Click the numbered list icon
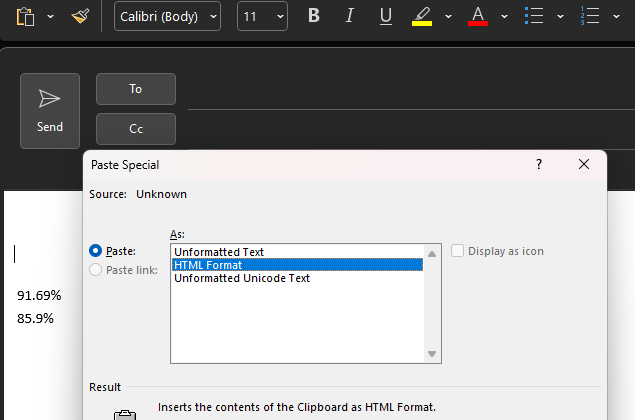Screen dimensions: 635x420 click(590, 16)
